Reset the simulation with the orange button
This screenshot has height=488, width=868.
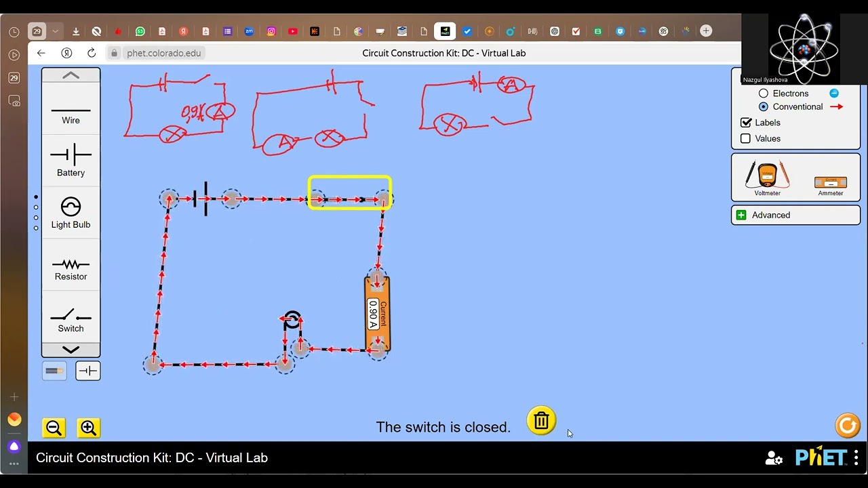coord(847,426)
